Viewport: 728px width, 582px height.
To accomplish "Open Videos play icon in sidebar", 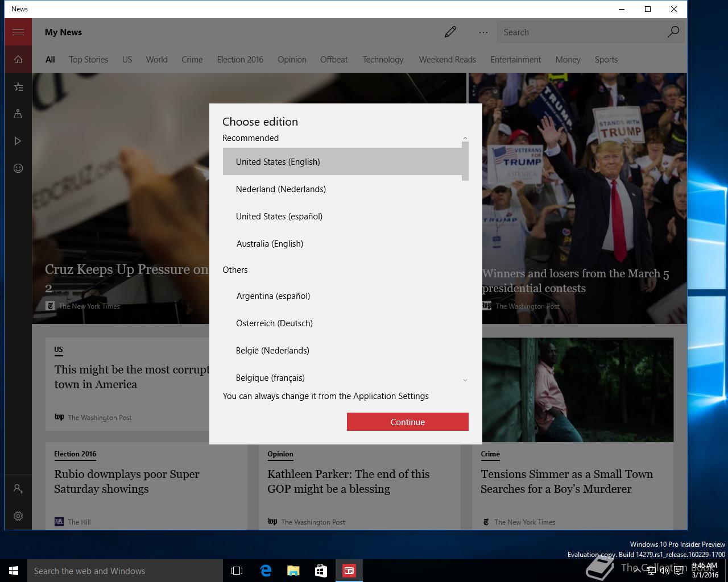I will tap(18, 141).
